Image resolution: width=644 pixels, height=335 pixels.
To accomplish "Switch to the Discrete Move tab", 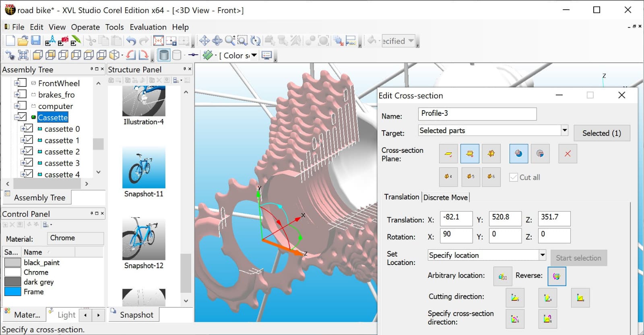I will point(445,197).
